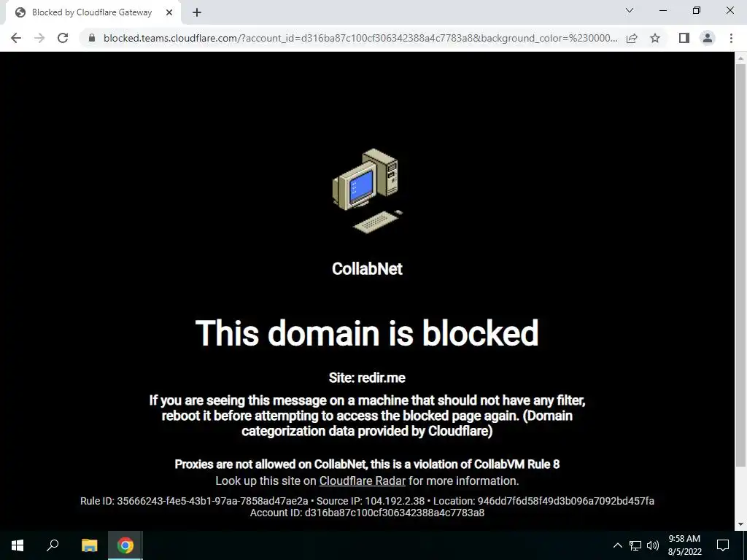Reload the blocked page
This screenshot has width=747, height=560.
(63, 38)
